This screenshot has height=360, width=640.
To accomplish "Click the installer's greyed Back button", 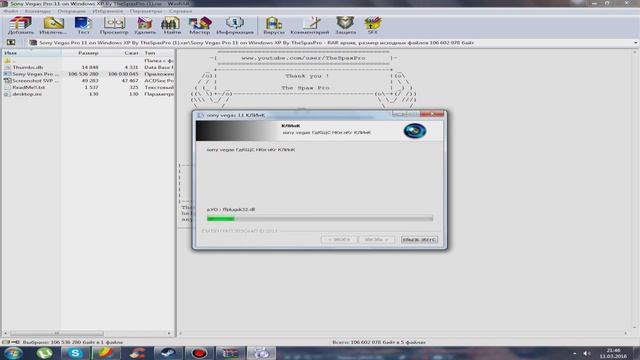I will click(x=339, y=239).
